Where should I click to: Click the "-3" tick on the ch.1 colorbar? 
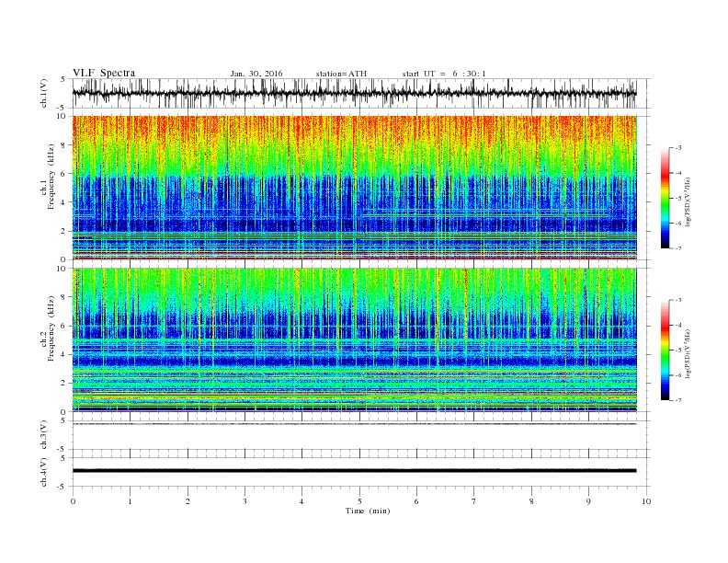tap(678, 148)
